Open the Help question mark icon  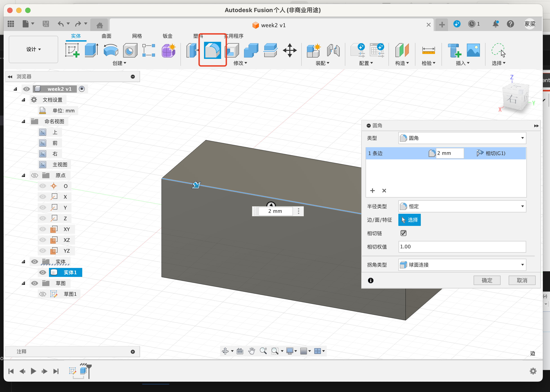510,24
